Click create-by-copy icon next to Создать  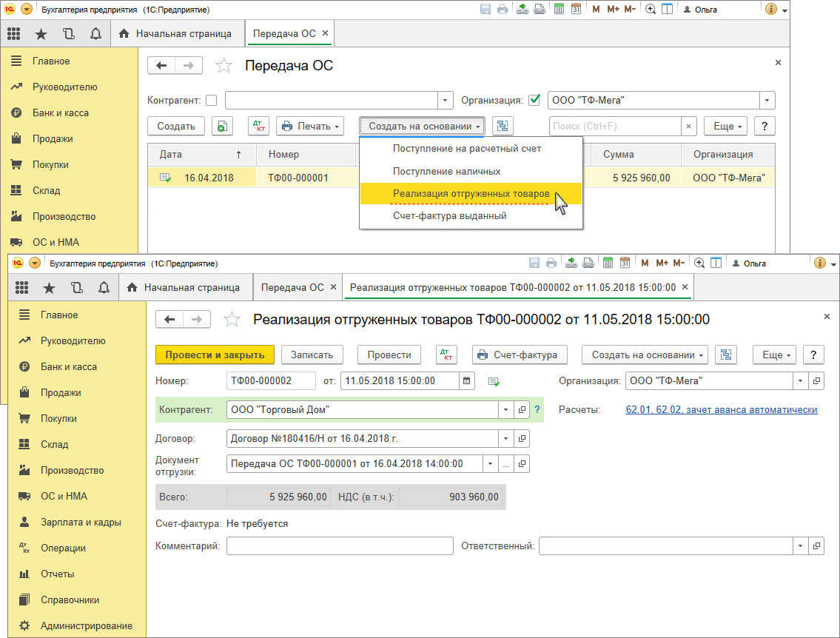pyautogui.click(x=222, y=127)
